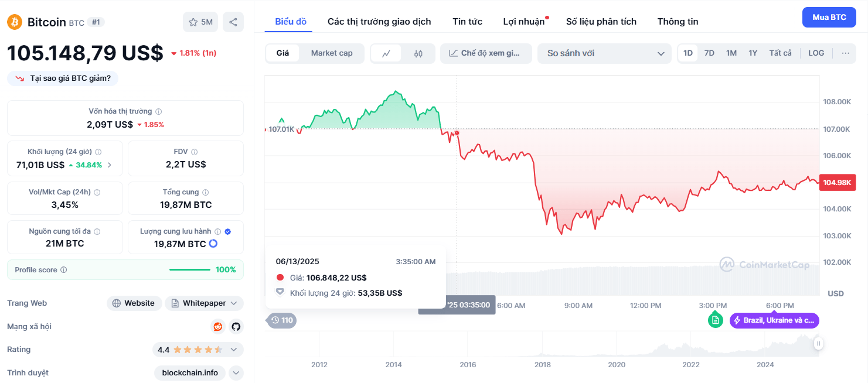Open the Website link
868x383 pixels.
tap(134, 303)
